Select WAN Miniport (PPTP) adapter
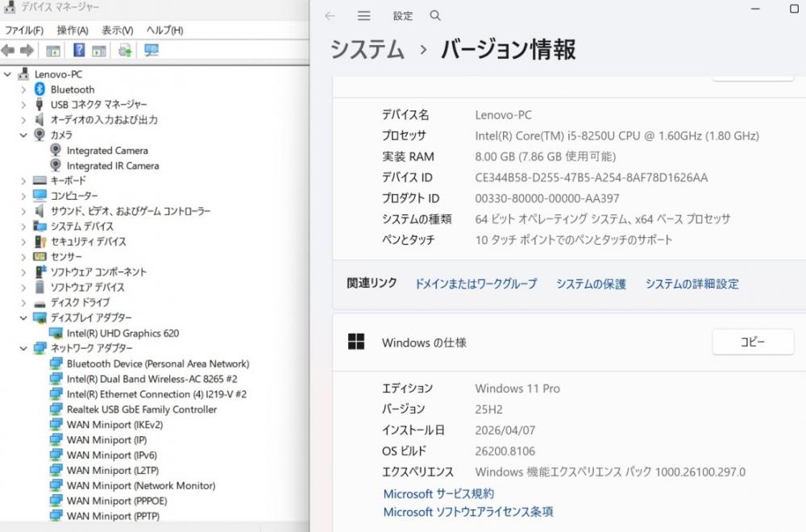Image resolution: width=806 pixels, height=532 pixels. (113, 516)
